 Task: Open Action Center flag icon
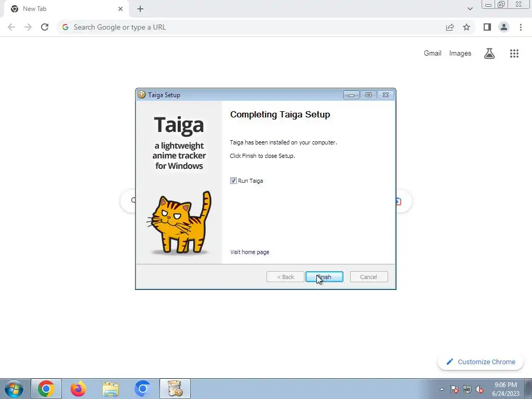coord(455,389)
